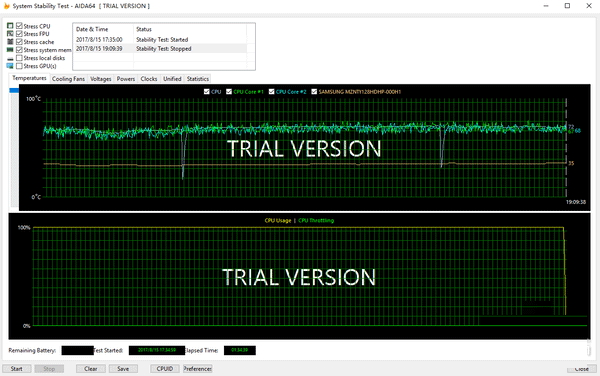Screen dimensions: 600x376
Task: Click the Elapsed Time value field
Action: (240, 350)
